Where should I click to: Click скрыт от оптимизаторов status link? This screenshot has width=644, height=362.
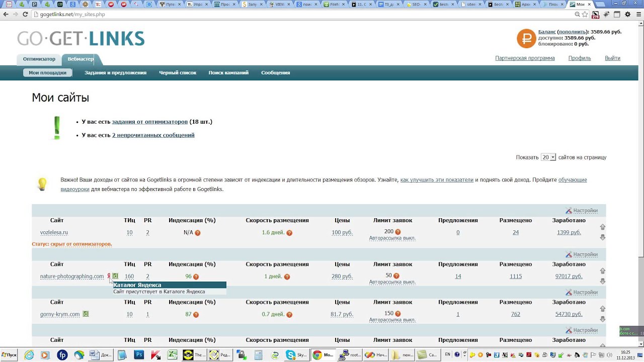click(81, 244)
